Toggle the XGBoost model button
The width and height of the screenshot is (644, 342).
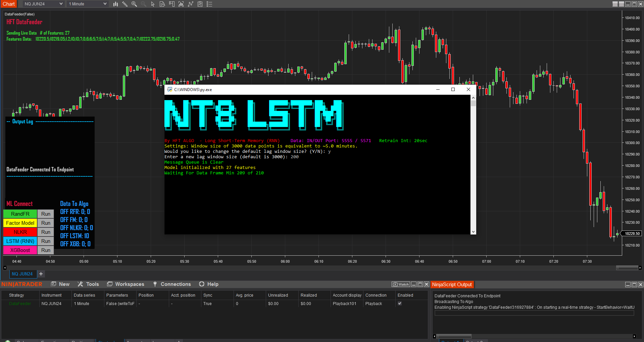(x=20, y=250)
